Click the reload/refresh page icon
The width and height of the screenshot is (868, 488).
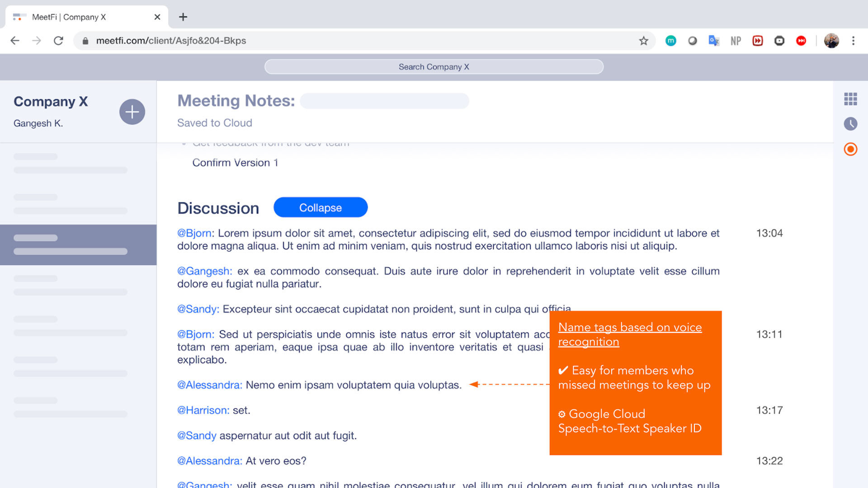click(58, 41)
